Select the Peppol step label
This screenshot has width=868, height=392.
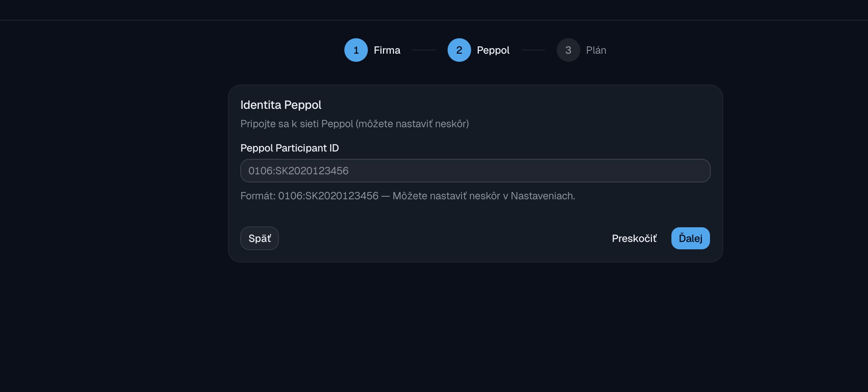click(x=493, y=50)
